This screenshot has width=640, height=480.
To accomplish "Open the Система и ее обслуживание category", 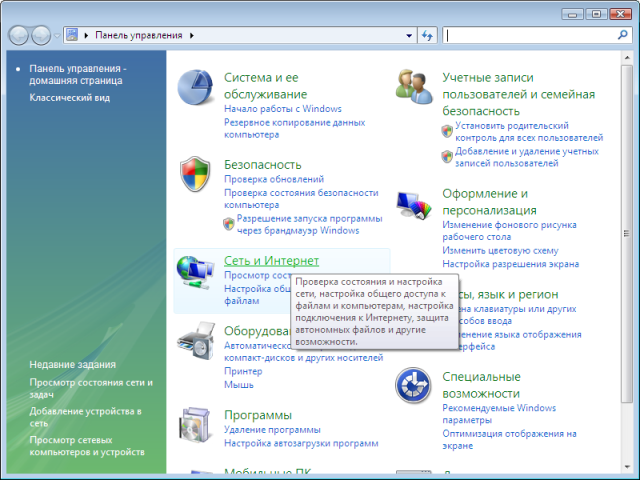I will [x=265, y=86].
